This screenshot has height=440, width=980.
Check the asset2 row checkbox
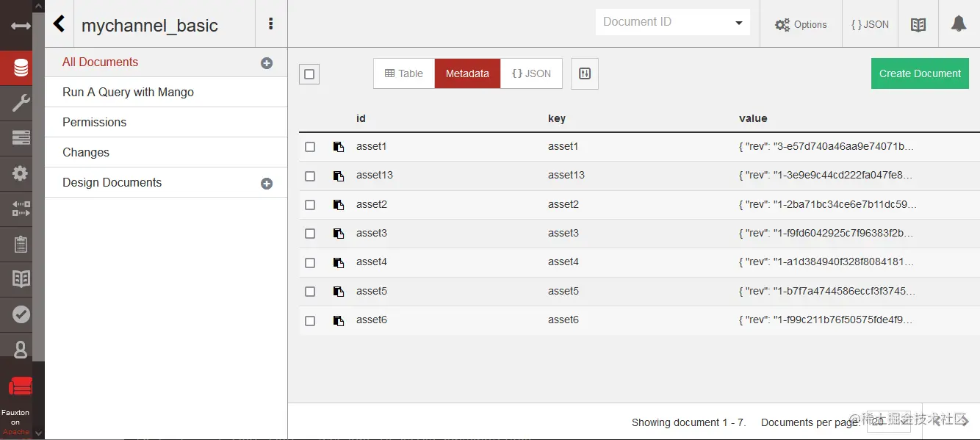tap(310, 205)
